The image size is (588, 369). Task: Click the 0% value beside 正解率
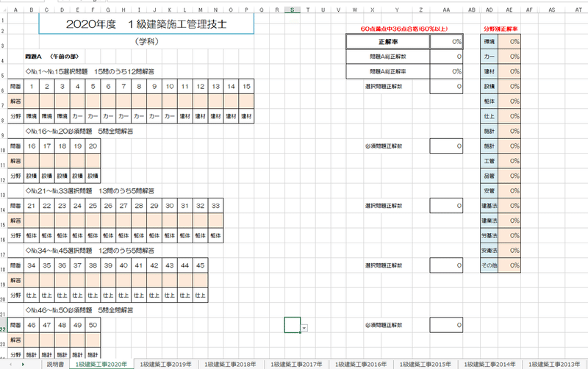(x=446, y=42)
